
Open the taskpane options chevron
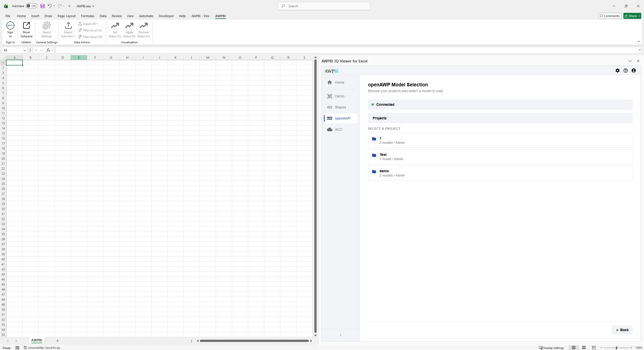click(630, 61)
